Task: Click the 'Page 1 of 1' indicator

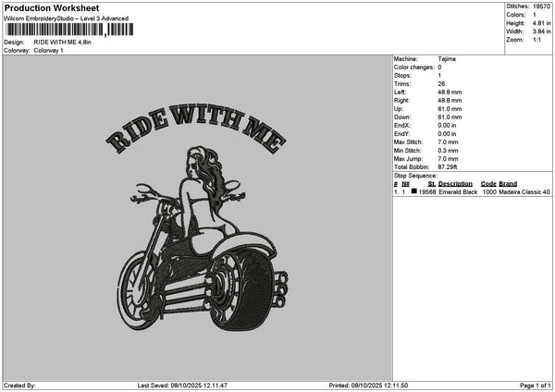Action: (536, 386)
